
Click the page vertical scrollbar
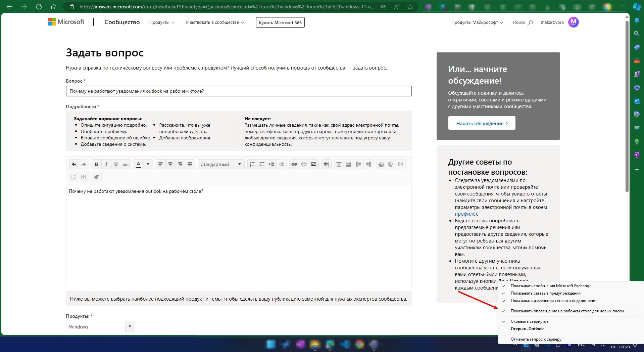(627, 107)
